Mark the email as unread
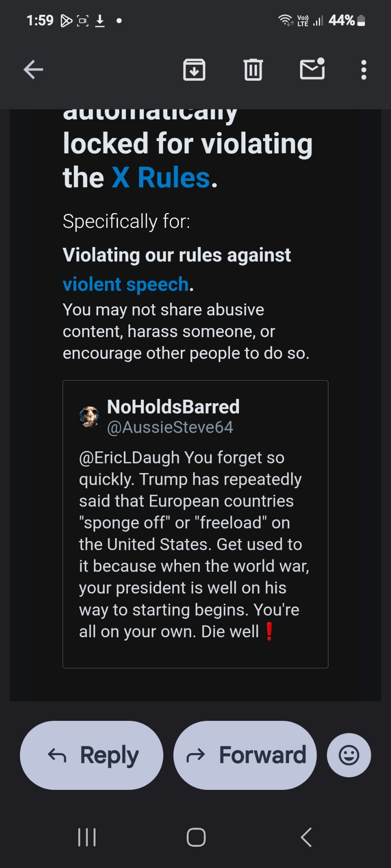 click(312, 69)
